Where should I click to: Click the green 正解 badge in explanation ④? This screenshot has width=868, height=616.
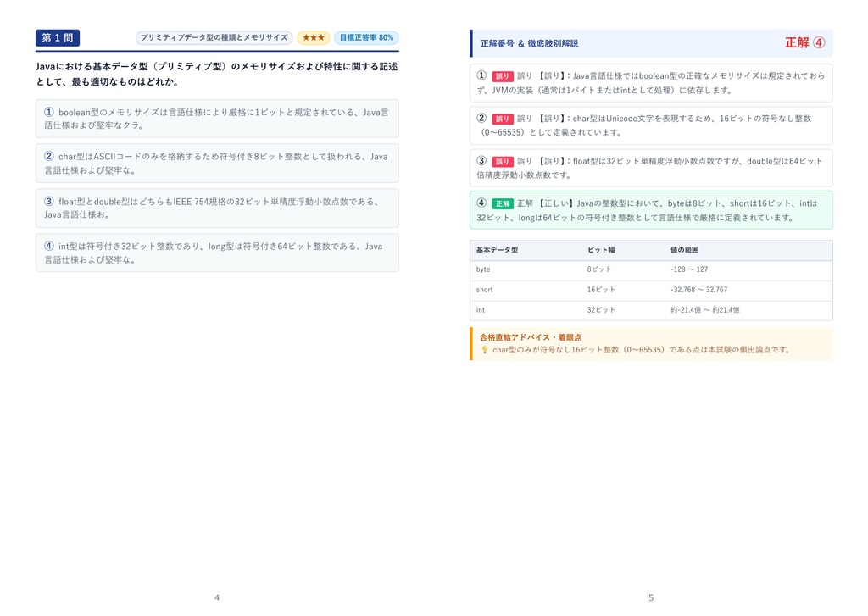503,203
